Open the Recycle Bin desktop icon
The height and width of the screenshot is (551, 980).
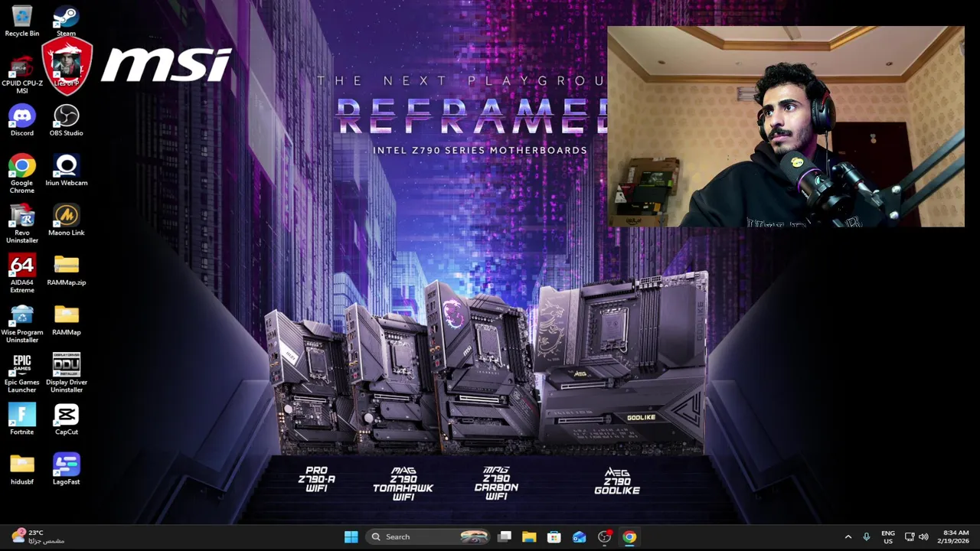click(22, 21)
